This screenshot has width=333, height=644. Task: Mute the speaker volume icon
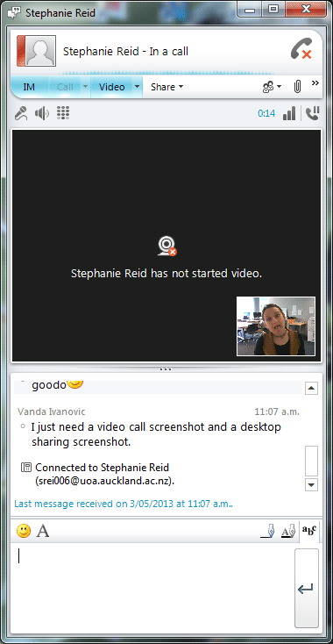point(42,113)
